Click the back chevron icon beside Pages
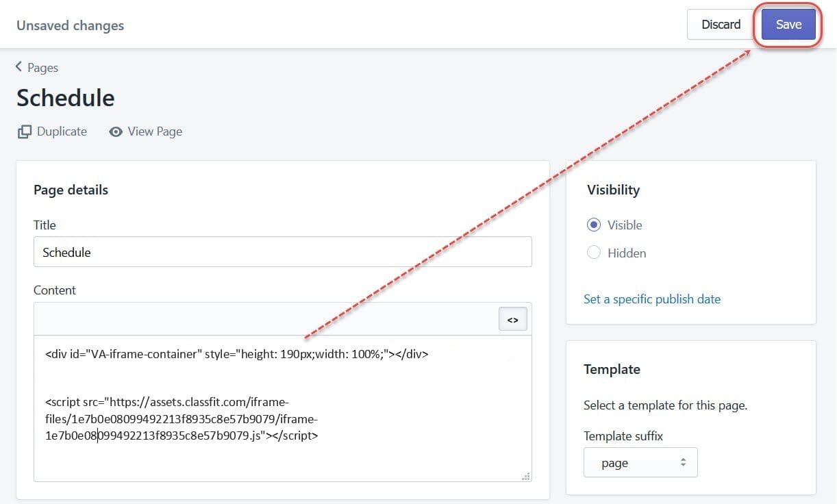 (18, 66)
